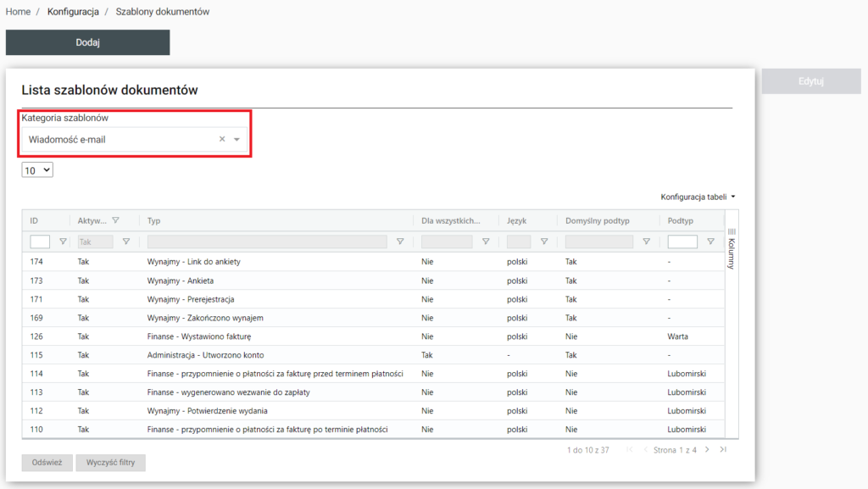Viewport: 868px width, 489px height.
Task: Open the Typ column filter funnel
Action: tap(400, 242)
